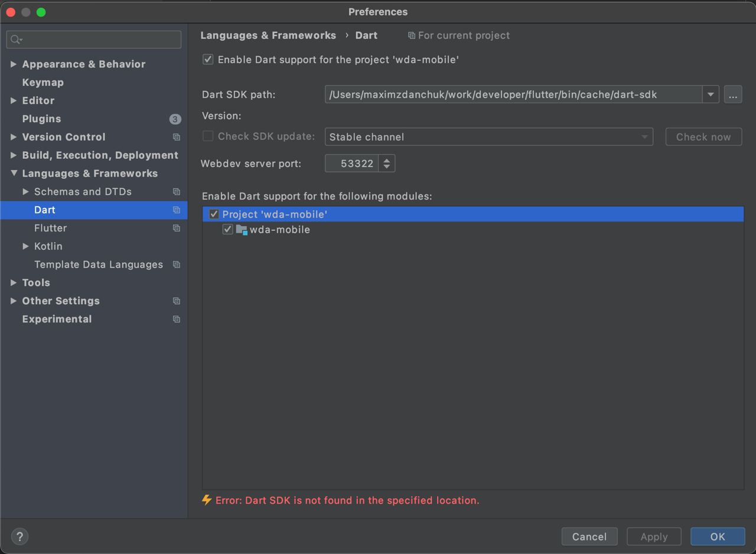The width and height of the screenshot is (756, 554).
Task: Select the Project 'wda-mobile' row
Action: tap(473, 214)
